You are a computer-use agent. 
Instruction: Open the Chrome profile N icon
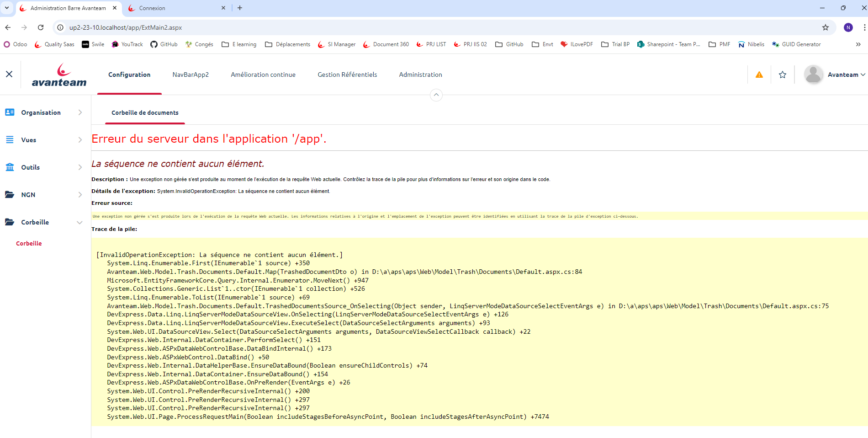(848, 27)
